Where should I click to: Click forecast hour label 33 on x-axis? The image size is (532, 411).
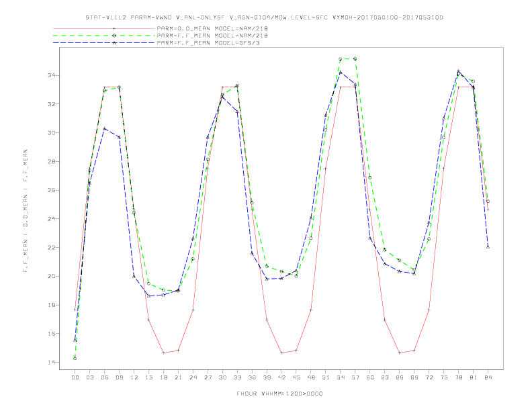tap(237, 377)
